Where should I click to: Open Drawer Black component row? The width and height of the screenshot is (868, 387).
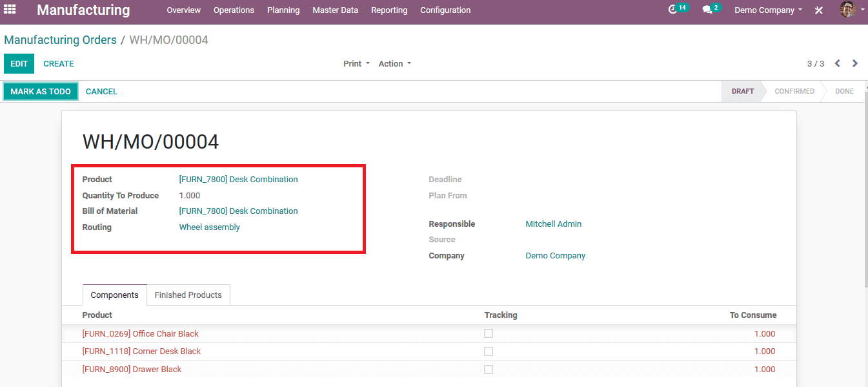pos(429,370)
